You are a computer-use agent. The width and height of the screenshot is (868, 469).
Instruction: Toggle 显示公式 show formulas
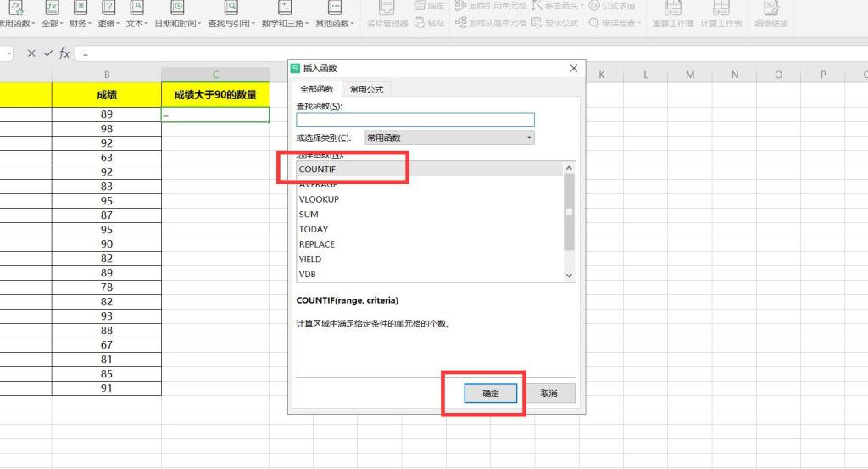coord(554,23)
